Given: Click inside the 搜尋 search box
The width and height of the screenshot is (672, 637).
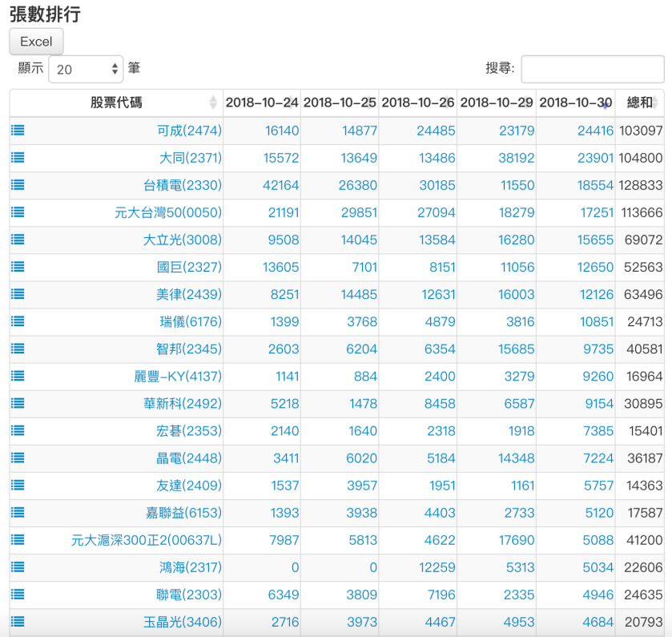Looking at the screenshot, I should tap(593, 68).
